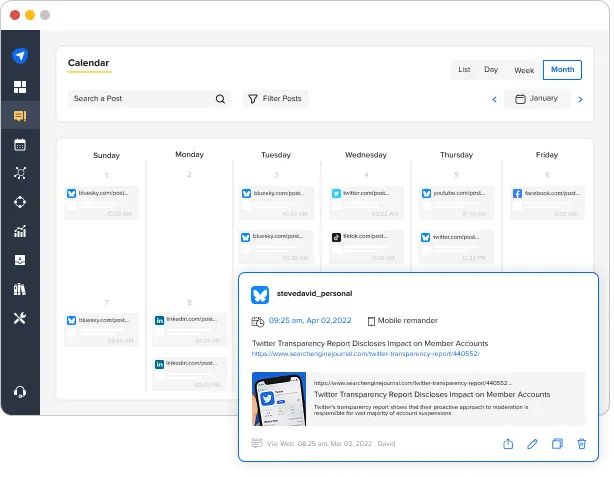This screenshot has width=614, height=477.
Task: Click the Bluesky avatar of stevedavid_personal
Action: [260, 295]
